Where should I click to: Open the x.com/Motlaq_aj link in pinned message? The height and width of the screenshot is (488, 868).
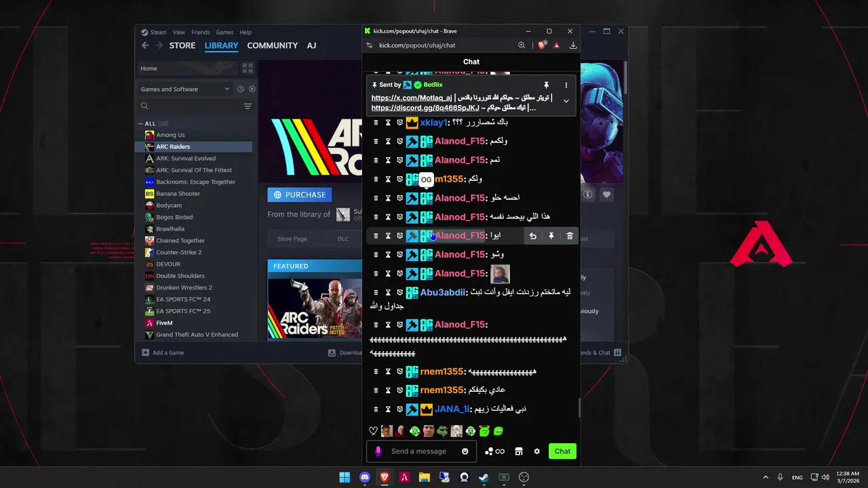(412, 98)
